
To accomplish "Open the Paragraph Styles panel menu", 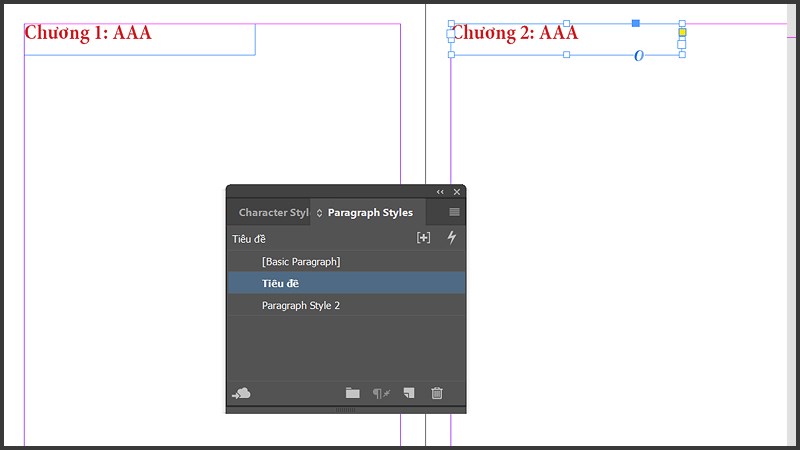I will [x=454, y=212].
